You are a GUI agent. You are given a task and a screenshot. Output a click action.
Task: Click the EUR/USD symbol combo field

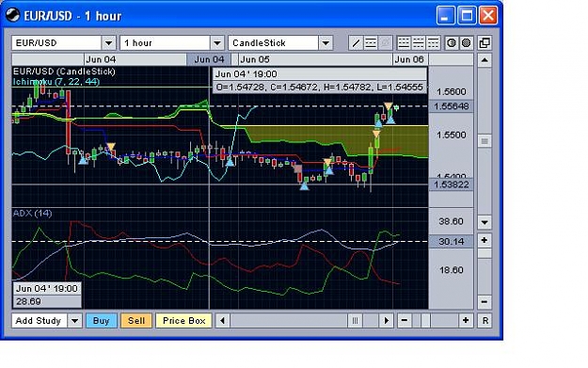[x=56, y=43]
